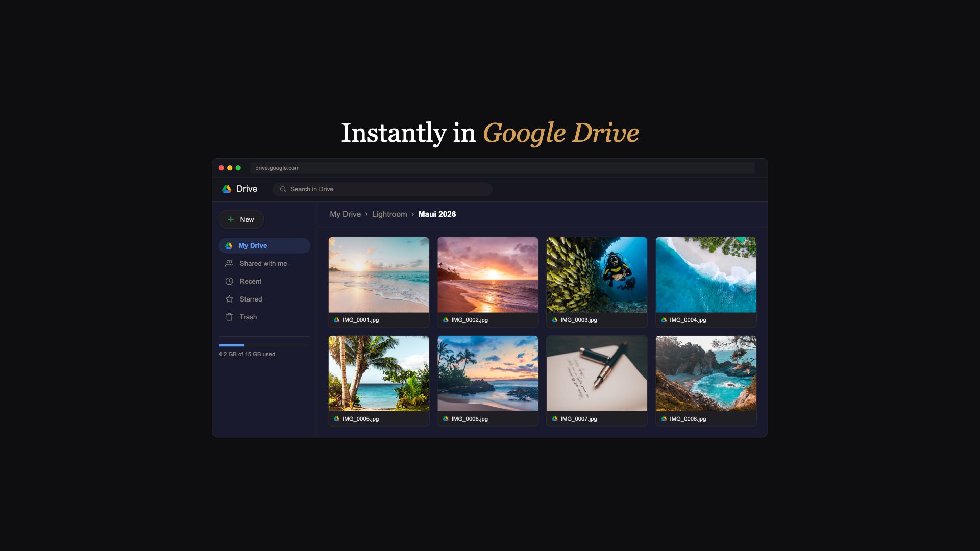The image size is (980, 551).
Task: Click the Drive icon beside My Drive in the sidebar
Action: [229, 245]
